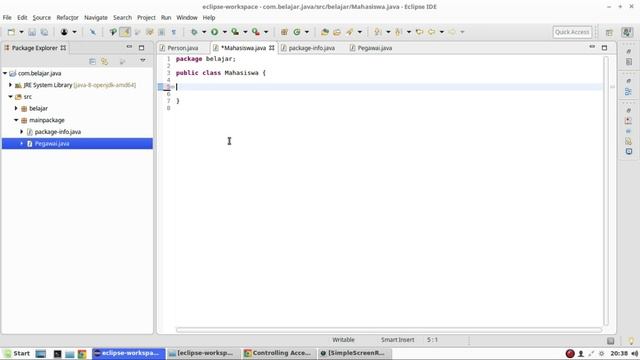Image resolution: width=640 pixels, height=360 pixels.
Task: Open the Source menu
Action: click(42, 18)
